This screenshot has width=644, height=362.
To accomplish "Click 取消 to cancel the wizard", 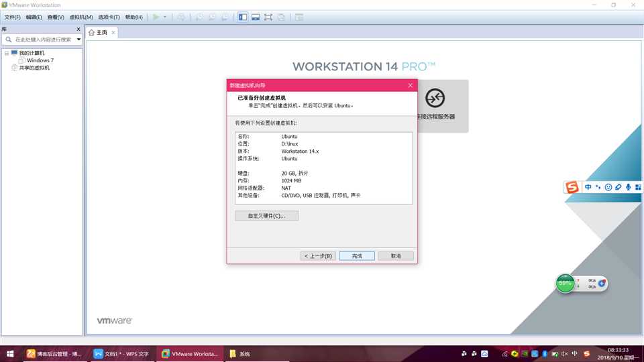I will pos(396,255).
